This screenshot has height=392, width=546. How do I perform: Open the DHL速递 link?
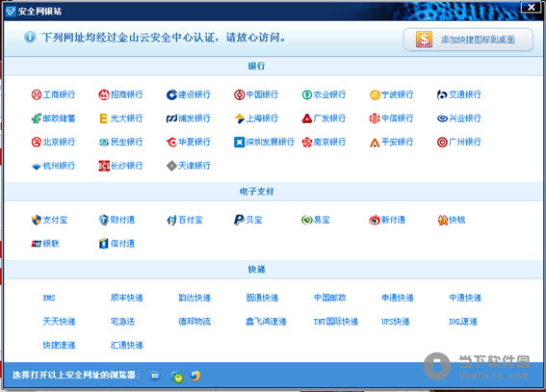[x=463, y=322]
